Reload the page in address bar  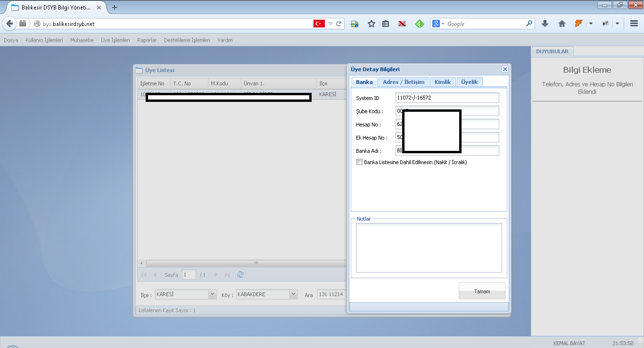[339, 24]
